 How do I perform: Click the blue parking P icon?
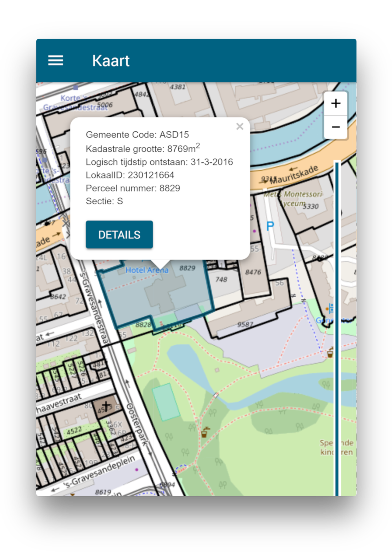coord(270,226)
